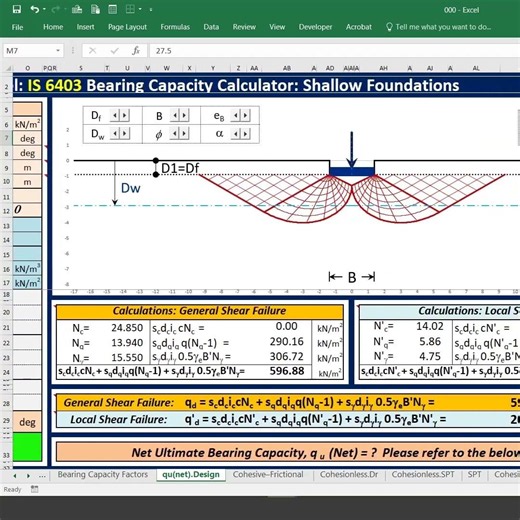This screenshot has width=520, height=520.
Task: Click the Calculations: General Shear Failure header
Action: [x=199, y=311]
